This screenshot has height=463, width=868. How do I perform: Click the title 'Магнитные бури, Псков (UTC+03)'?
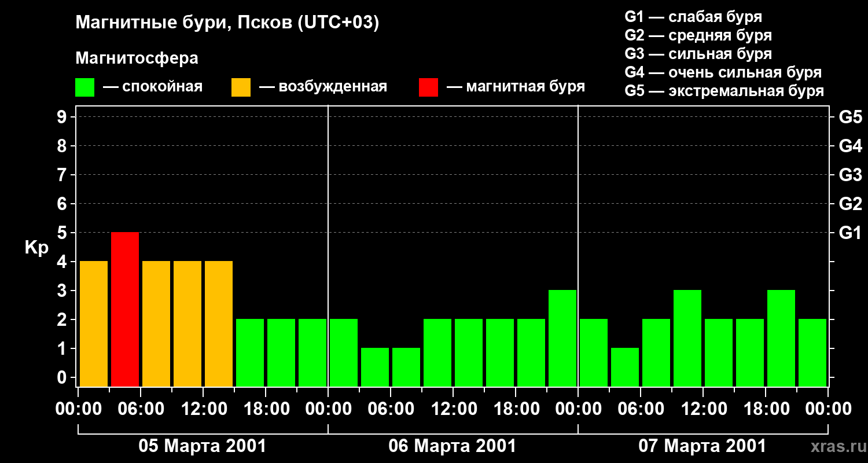pos(227,24)
